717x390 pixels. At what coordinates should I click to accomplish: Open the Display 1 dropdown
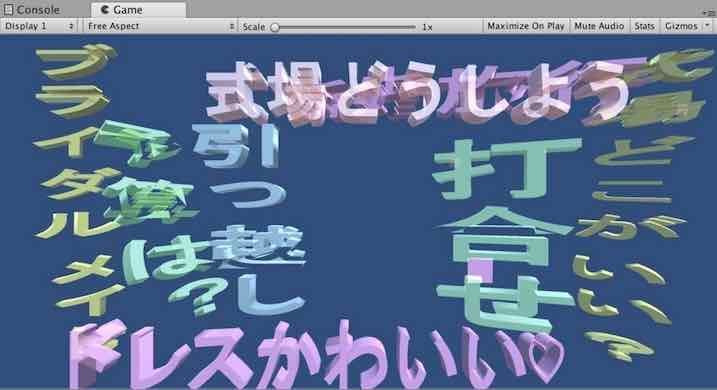[x=39, y=27]
